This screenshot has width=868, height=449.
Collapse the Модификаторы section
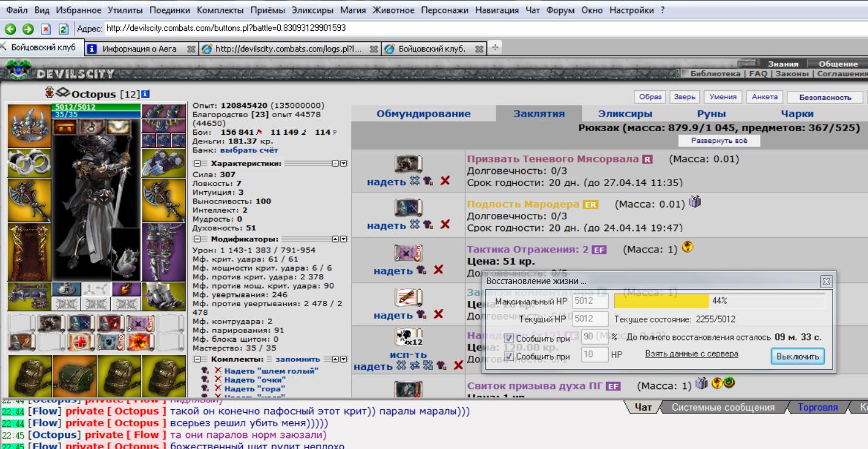[x=197, y=239]
